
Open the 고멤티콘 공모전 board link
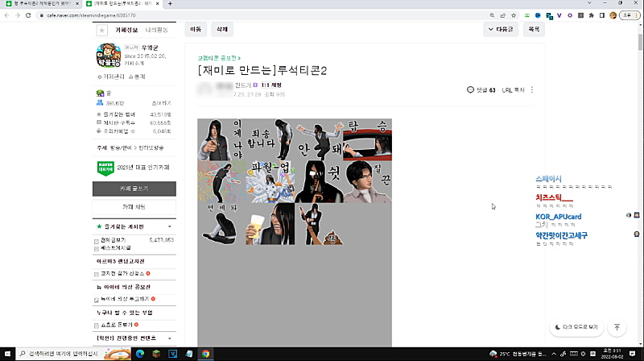point(219,58)
